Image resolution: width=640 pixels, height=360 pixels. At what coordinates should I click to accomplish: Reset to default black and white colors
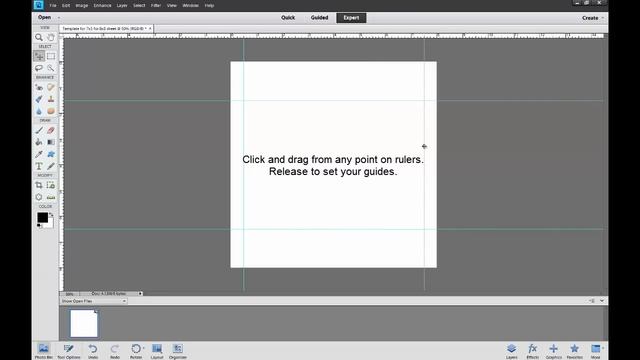[39, 225]
